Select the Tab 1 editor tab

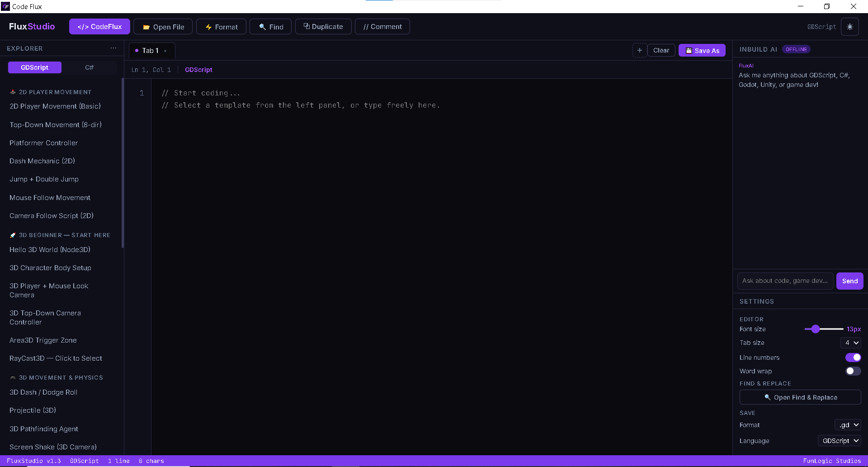click(x=151, y=51)
